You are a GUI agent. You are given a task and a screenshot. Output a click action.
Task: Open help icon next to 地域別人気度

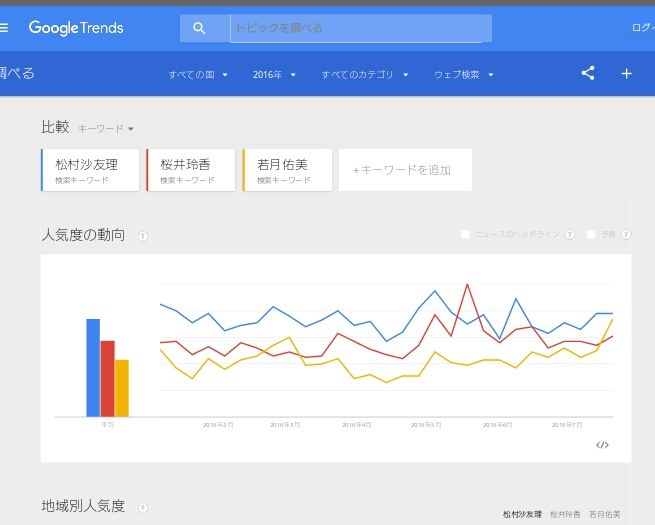142,508
